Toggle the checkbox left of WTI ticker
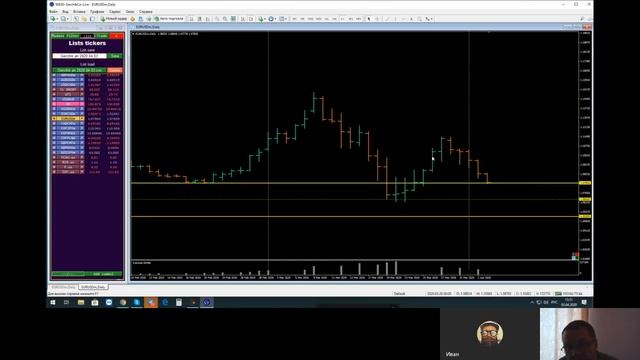 coord(54,94)
